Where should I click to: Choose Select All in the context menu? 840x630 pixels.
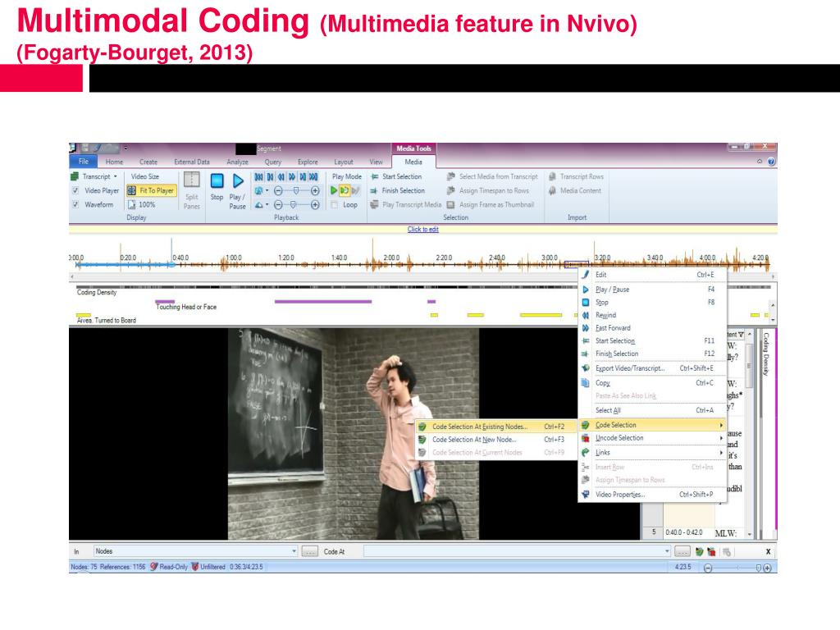pos(652,410)
